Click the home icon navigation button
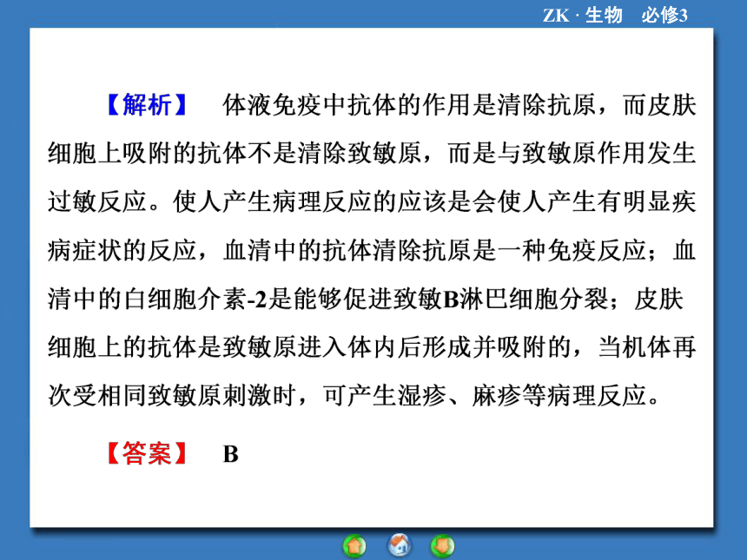Screen dimensions: 747x560 point(400,545)
